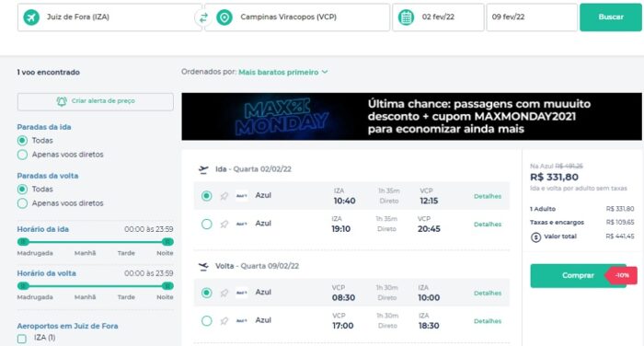Click the destination location pin icon
The height and width of the screenshot is (346, 644).
[224, 17]
